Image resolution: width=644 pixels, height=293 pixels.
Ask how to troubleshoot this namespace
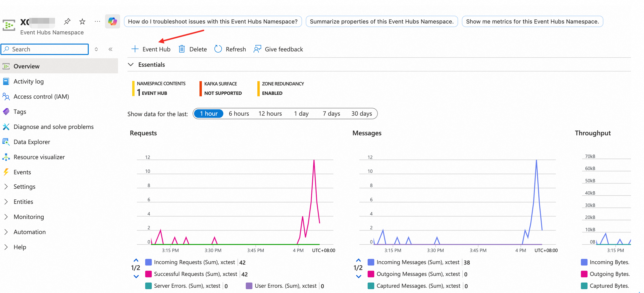(x=213, y=21)
